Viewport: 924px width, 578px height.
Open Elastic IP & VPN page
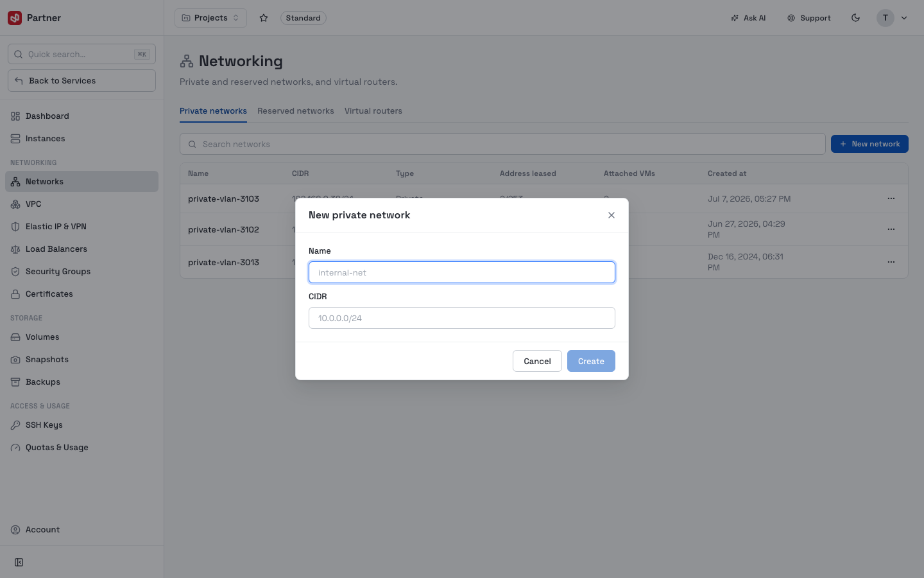81,227
